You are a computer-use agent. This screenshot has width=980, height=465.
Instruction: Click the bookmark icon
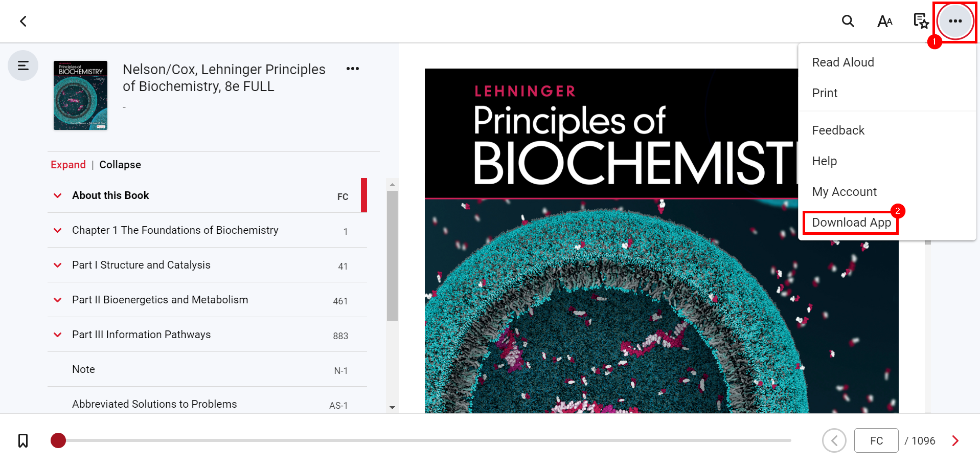[23, 440]
